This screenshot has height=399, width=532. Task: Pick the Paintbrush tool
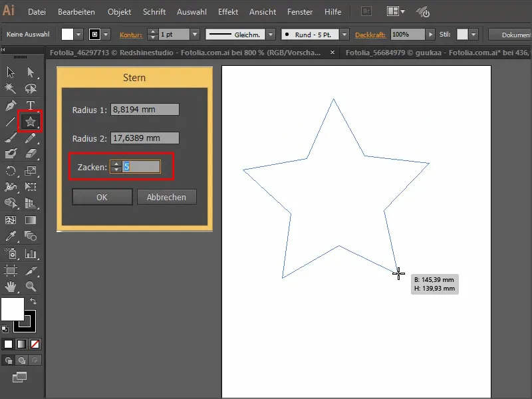click(11, 138)
